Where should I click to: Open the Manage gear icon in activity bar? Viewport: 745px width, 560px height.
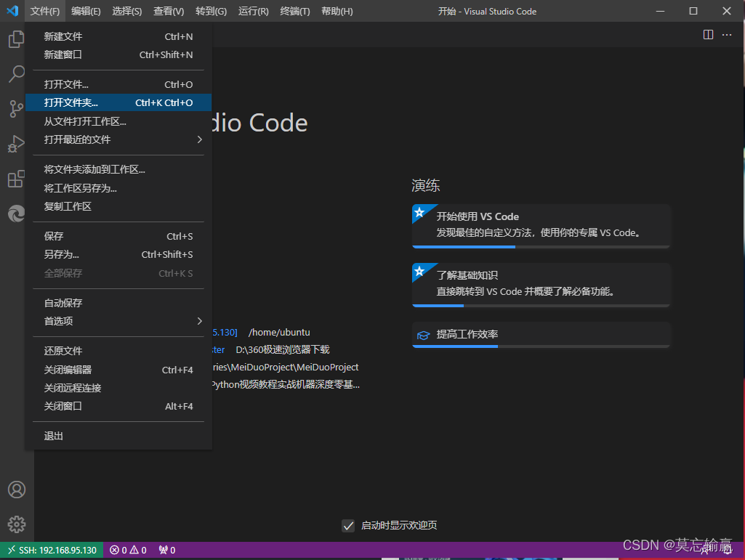tap(16, 524)
